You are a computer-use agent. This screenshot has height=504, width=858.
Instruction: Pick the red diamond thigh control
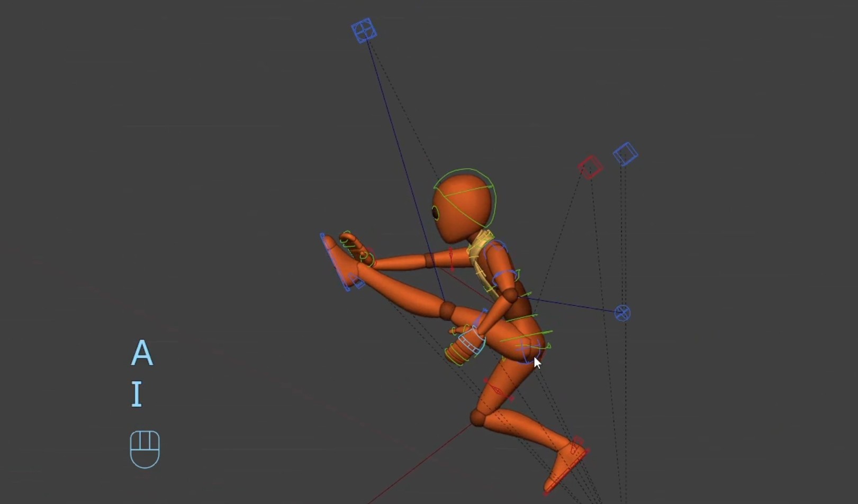tap(497, 390)
